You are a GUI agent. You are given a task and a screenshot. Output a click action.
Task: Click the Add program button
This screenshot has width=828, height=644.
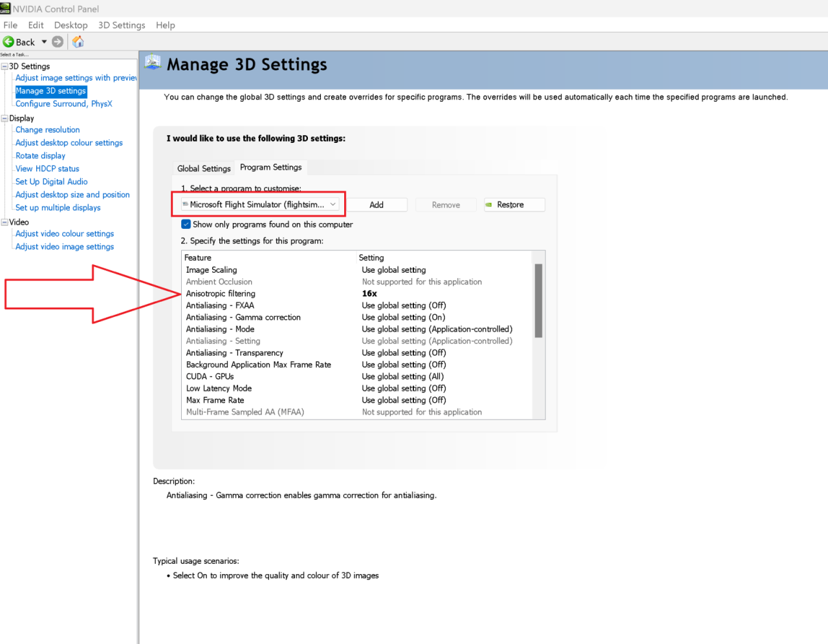pyautogui.click(x=376, y=205)
